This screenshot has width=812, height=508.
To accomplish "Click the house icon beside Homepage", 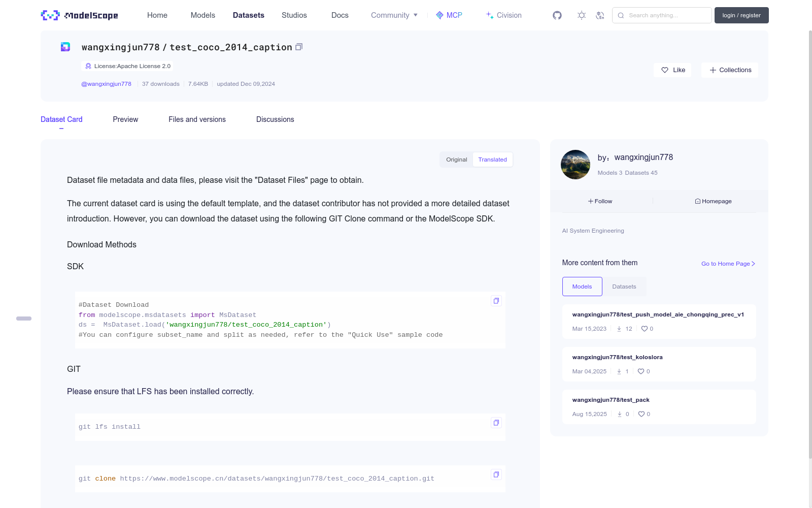I will (698, 201).
